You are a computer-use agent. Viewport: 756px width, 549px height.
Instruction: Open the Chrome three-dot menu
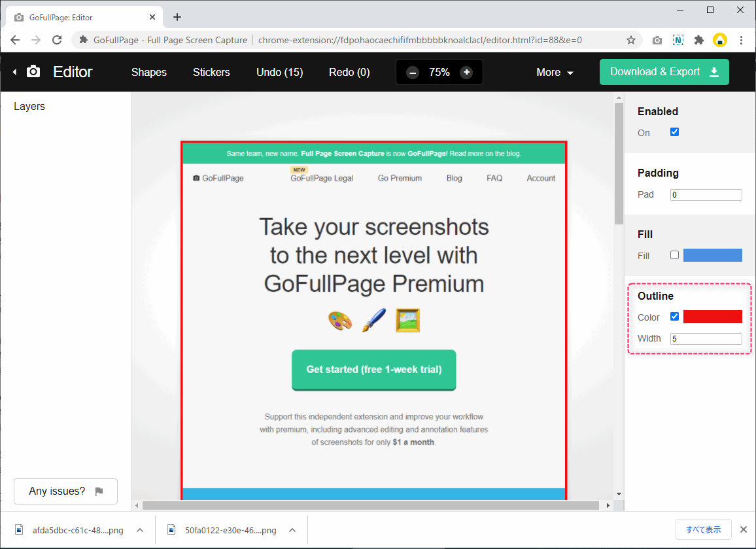[741, 40]
